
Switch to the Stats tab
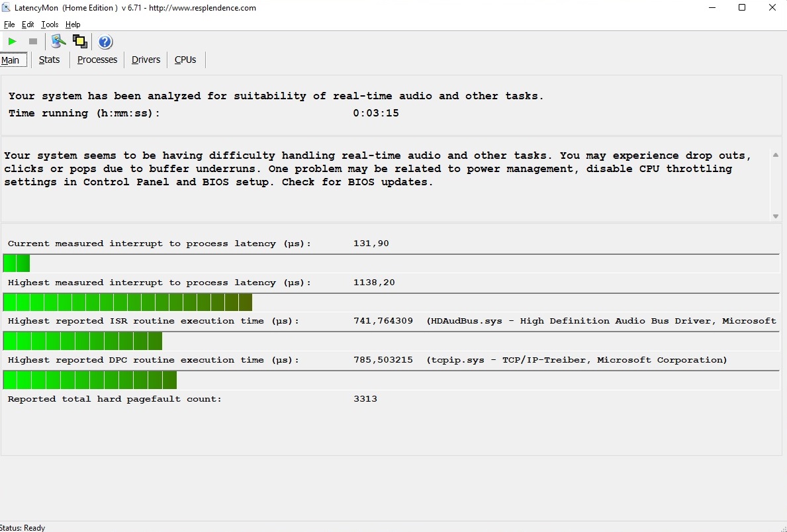[x=50, y=60]
